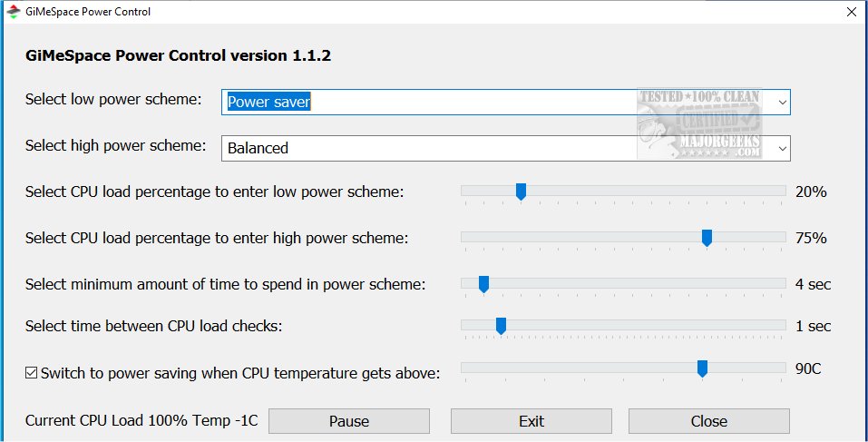Click the Power saver combo box field

click(426, 102)
